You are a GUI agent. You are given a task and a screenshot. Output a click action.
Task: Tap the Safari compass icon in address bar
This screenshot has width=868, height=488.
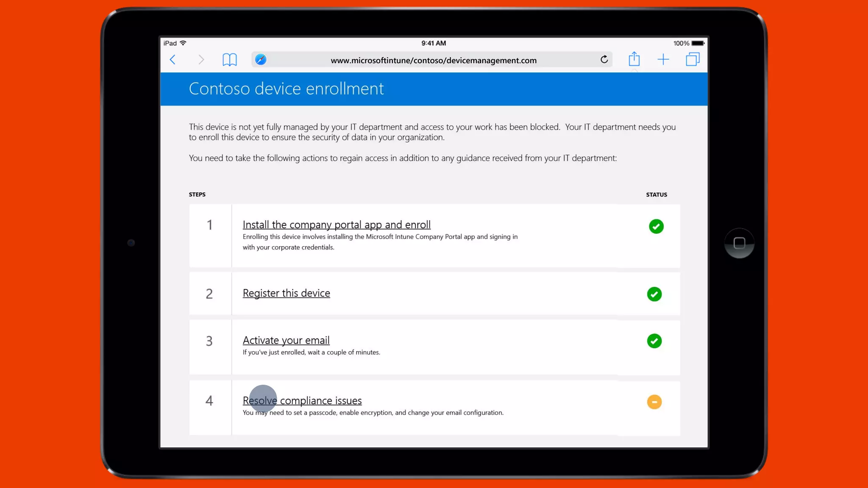[x=261, y=60]
